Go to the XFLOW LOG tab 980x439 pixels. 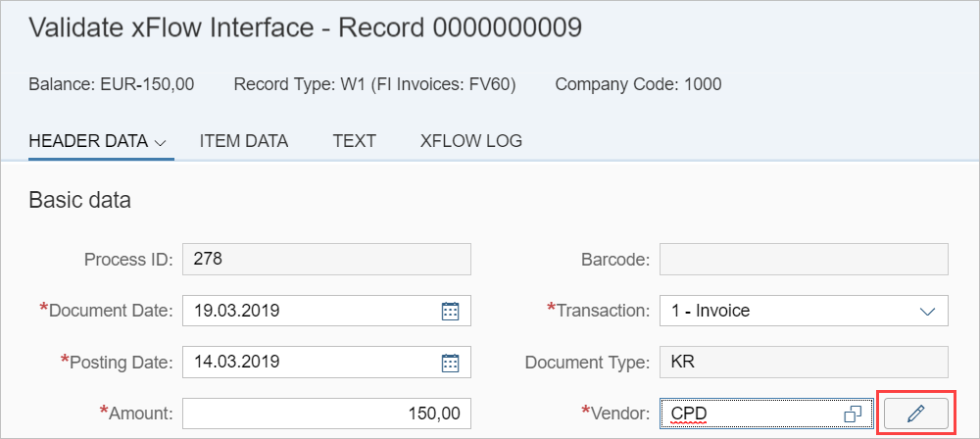[x=470, y=141]
